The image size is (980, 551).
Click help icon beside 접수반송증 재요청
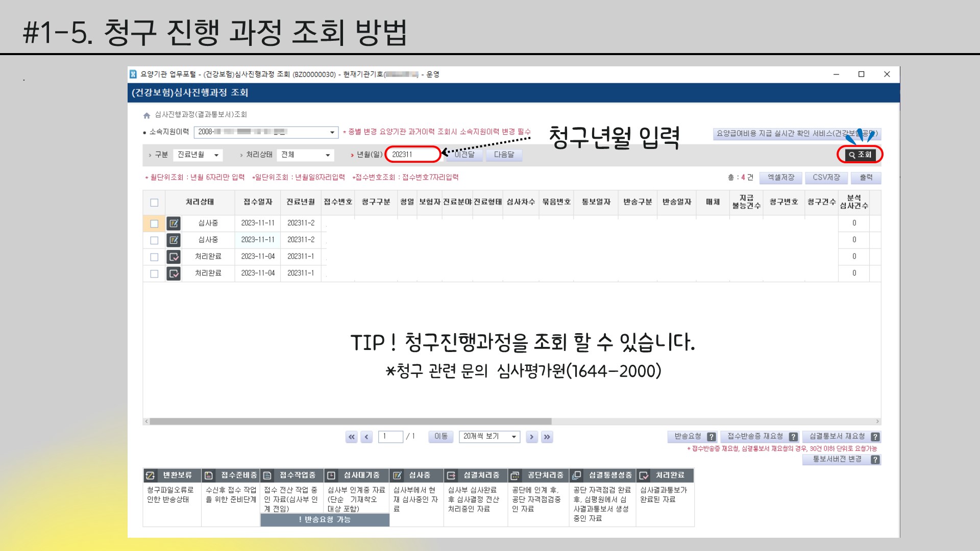(793, 437)
